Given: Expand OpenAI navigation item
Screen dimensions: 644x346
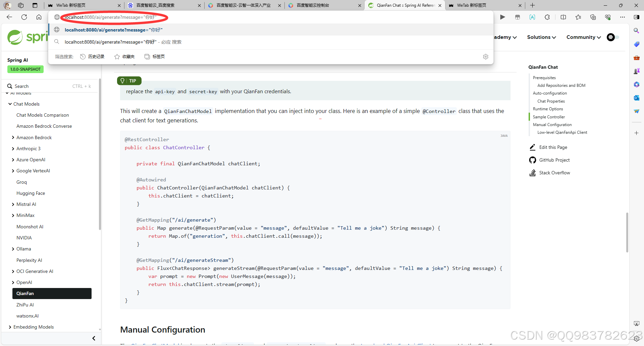Looking at the screenshot, I should click(x=13, y=282).
